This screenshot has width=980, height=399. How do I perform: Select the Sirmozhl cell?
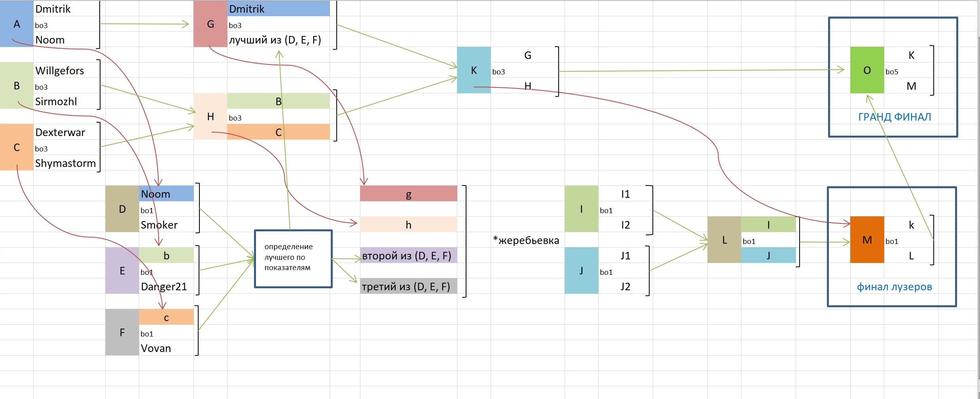[x=66, y=101]
